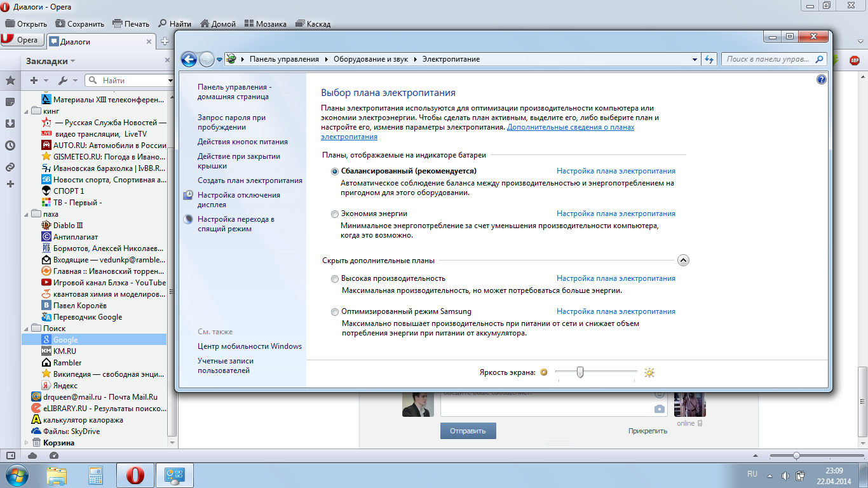The width and height of the screenshot is (868, 488).
Task: Open Windows Explorer from the taskbar
Action: 57,475
